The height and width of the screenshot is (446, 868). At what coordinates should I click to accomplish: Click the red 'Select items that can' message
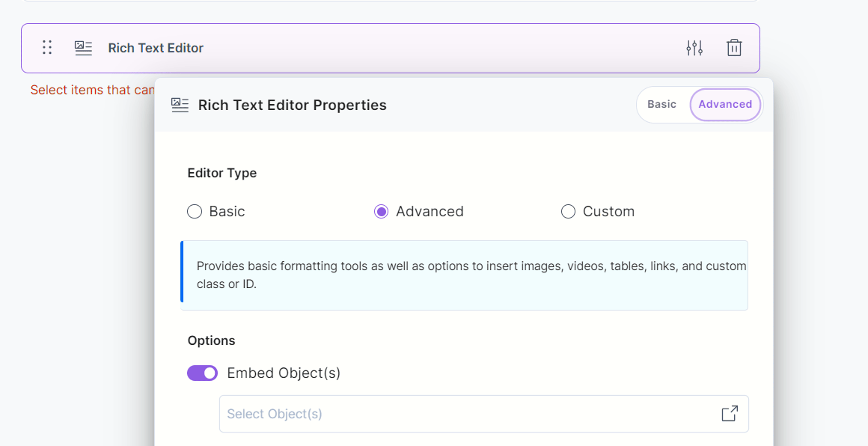pyautogui.click(x=92, y=90)
